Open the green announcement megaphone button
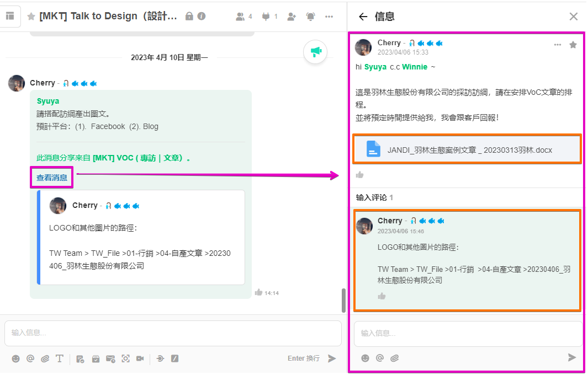Image resolution: width=588 pixels, height=375 pixels. [x=315, y=52]
